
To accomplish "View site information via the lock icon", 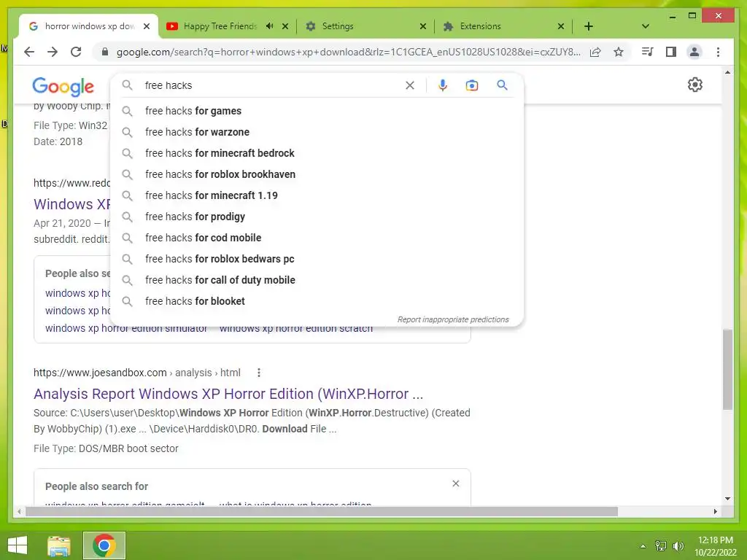I will 105,52.
